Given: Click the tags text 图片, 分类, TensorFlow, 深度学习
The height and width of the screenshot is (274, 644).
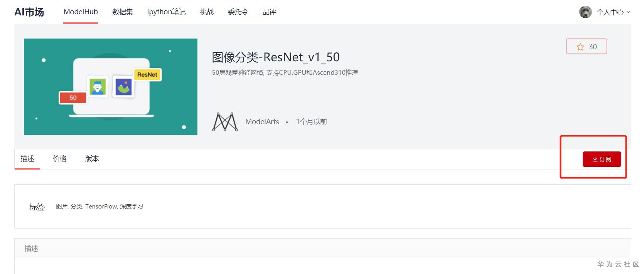Looking at the screenshot, I should coord(99,207).
